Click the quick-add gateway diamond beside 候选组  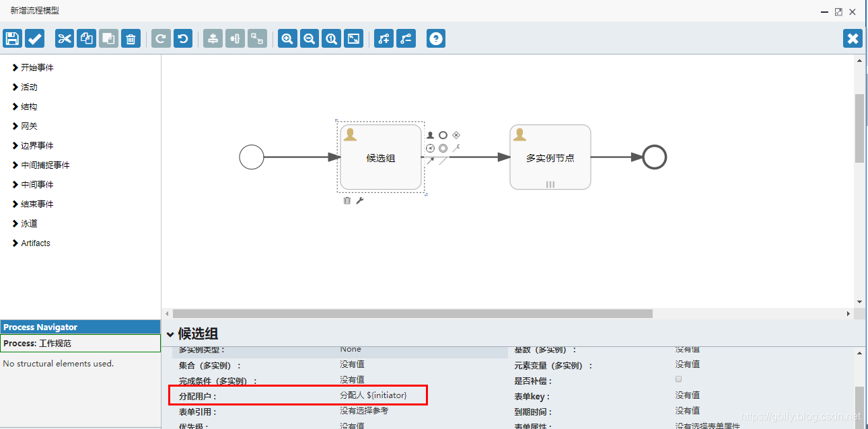click(x=456, y=135)
